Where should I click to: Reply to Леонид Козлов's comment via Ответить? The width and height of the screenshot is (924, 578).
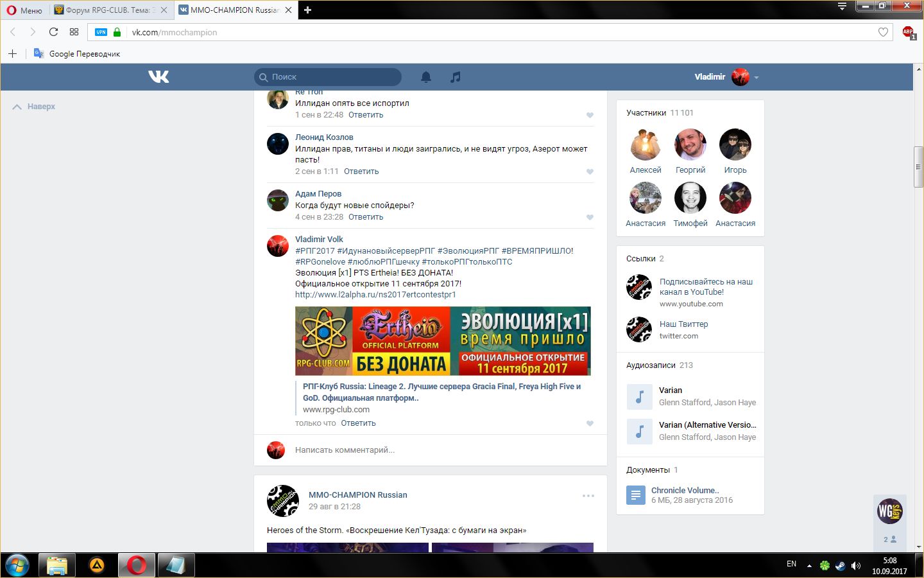coord(361,171)
